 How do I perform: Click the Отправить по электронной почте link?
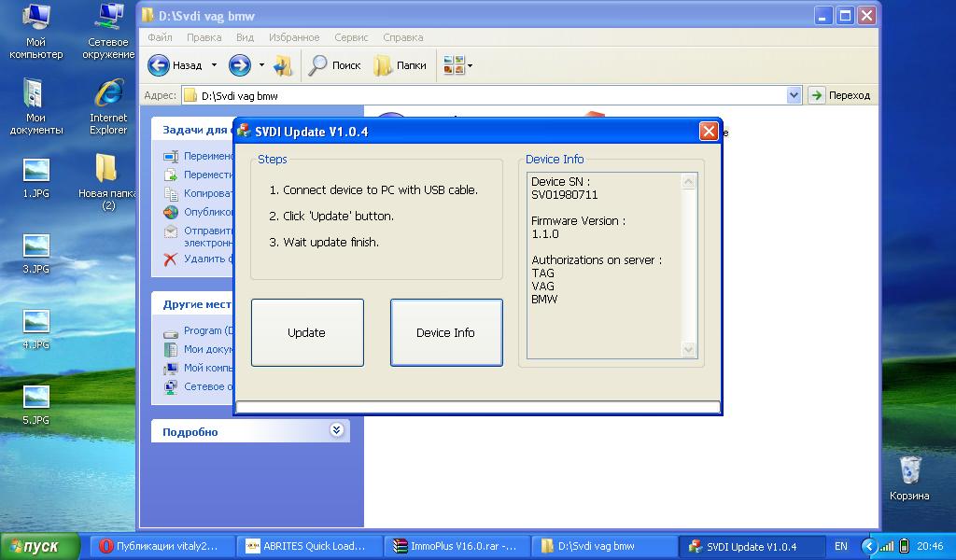pyautogui.click(x=198, y=236)
